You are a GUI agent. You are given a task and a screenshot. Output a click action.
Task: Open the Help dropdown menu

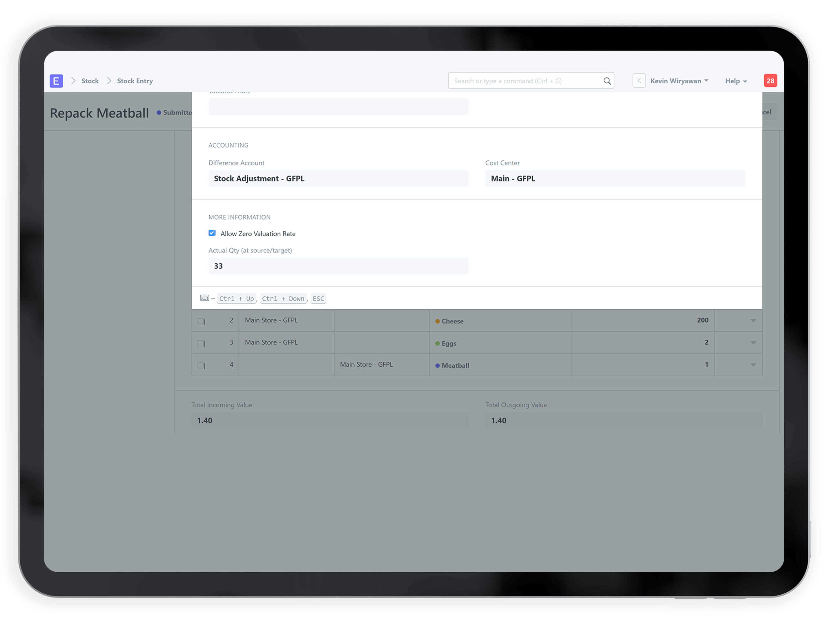pos(736,81)
